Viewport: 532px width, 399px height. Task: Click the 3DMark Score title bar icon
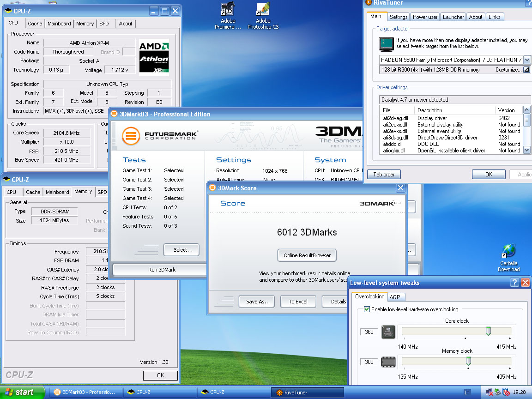tap(212, 187)
